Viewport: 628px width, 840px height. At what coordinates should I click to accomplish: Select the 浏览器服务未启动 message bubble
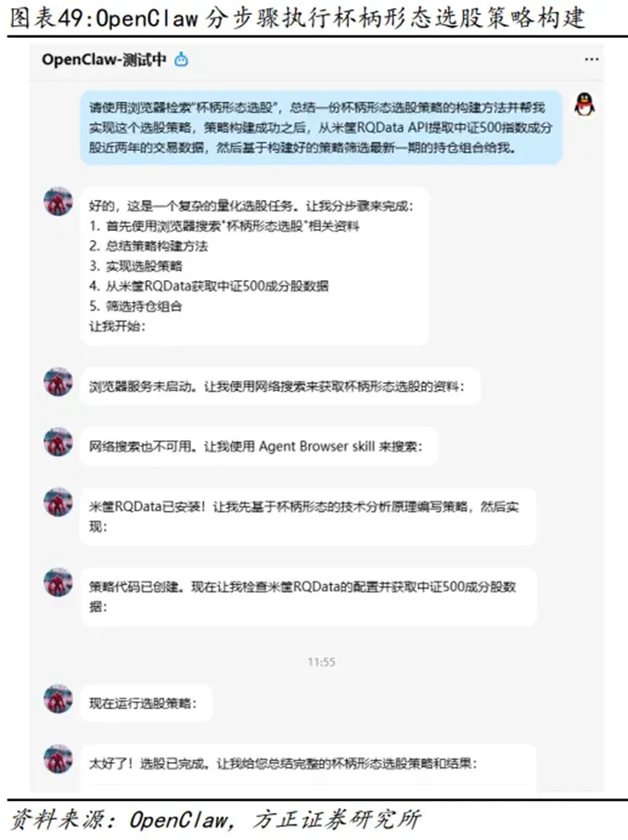(280, 387)
